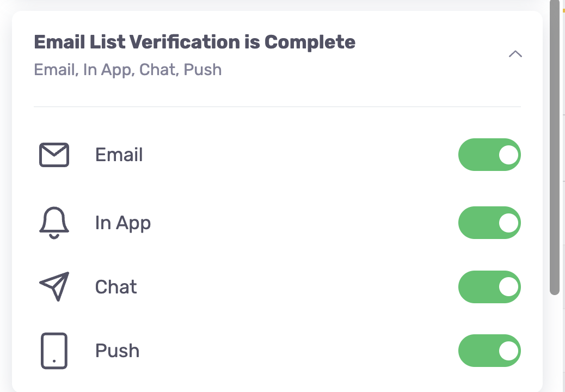Click the Push mobile device icon
565x392 pixels.
pos(54,351)
